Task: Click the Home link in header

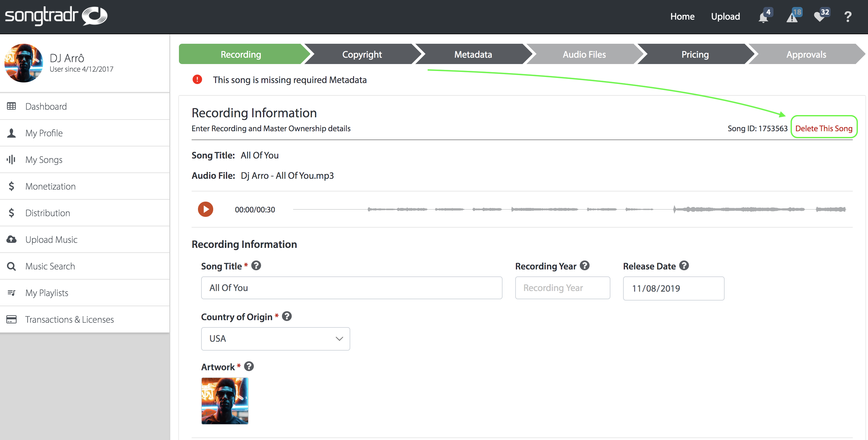Action: [682, 16]
